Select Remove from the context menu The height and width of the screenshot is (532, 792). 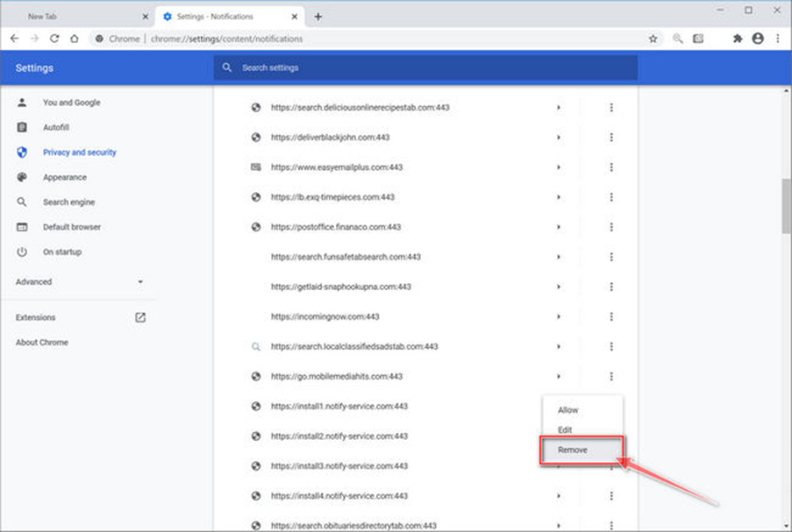pos(582,450)
